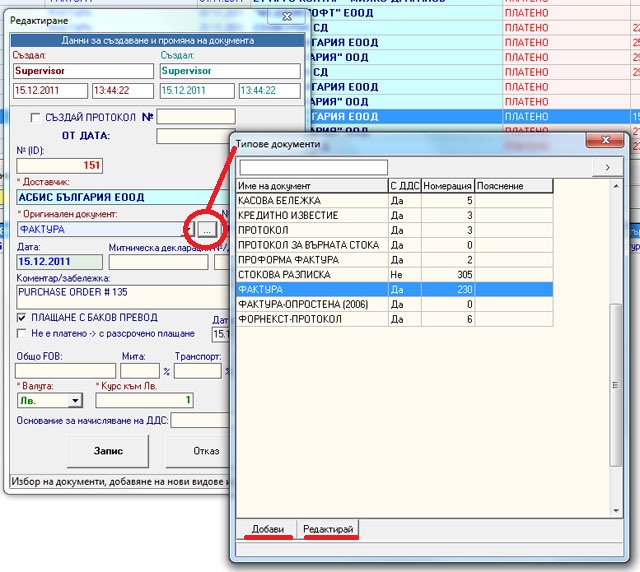Click the Транспорт input field

[x=198, y=371]
